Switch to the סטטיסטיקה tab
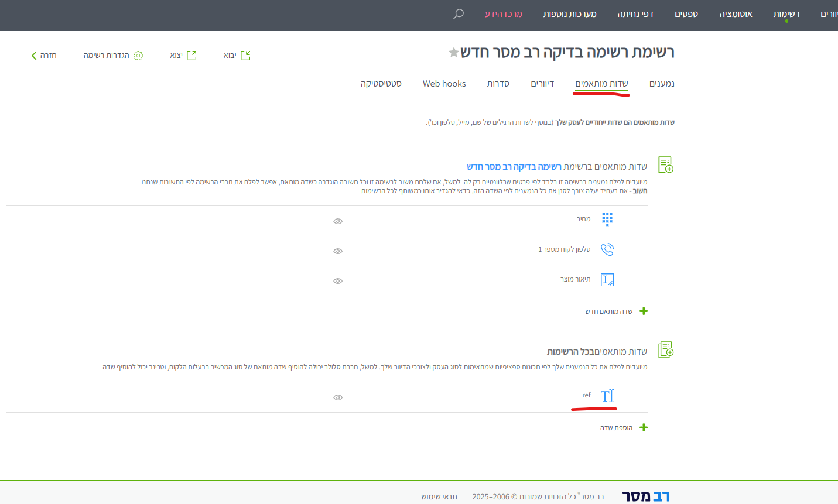The height and width of the screenshot is (504, 838). tap(381, 84)
